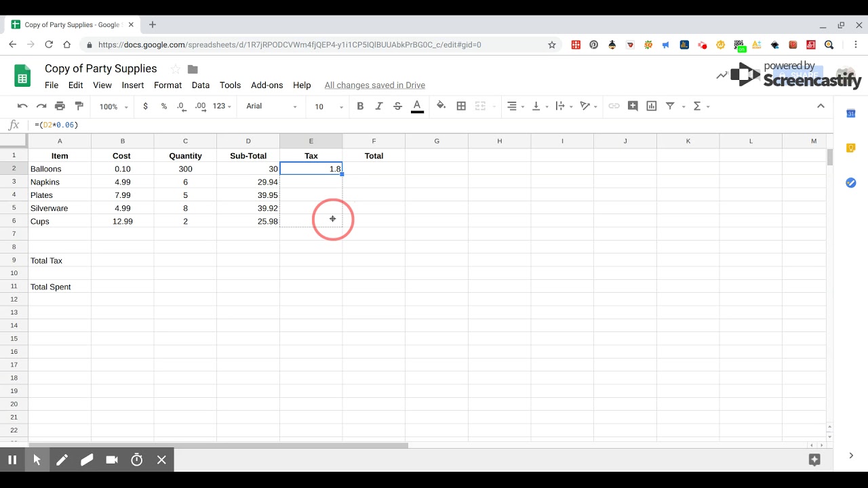The height and width of the screenshot is (488, 868).
Task: Open text rotation dropdown
Action: [588, 106]
